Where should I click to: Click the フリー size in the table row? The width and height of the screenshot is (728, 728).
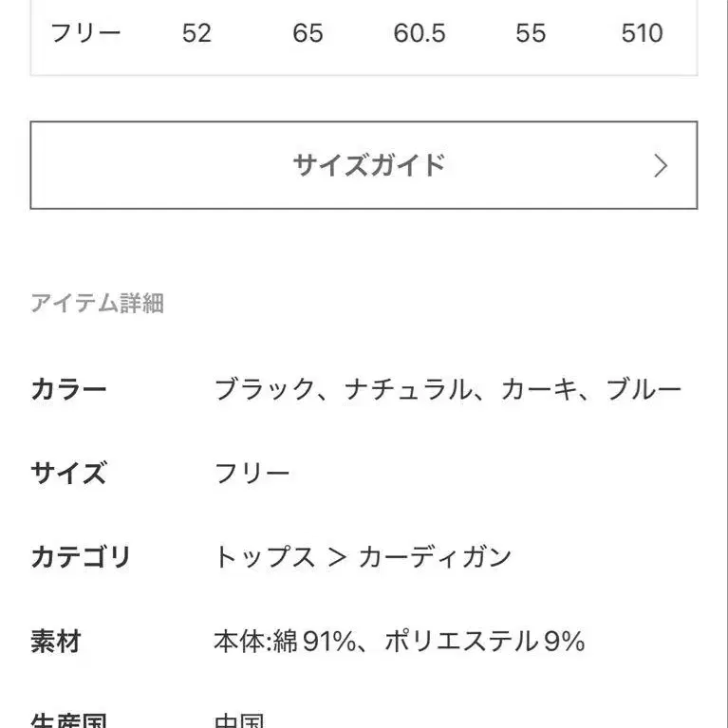pyautogui.click(x=85, y=33)
